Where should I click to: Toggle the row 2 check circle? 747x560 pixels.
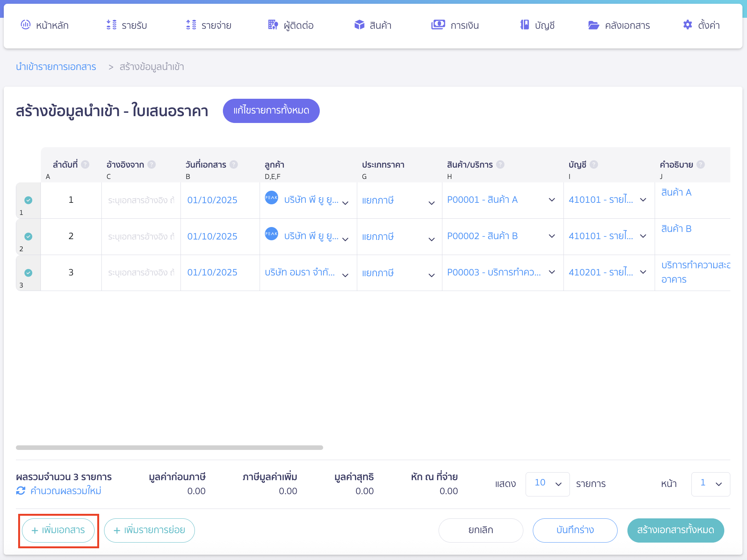click(x=28, y=236)
